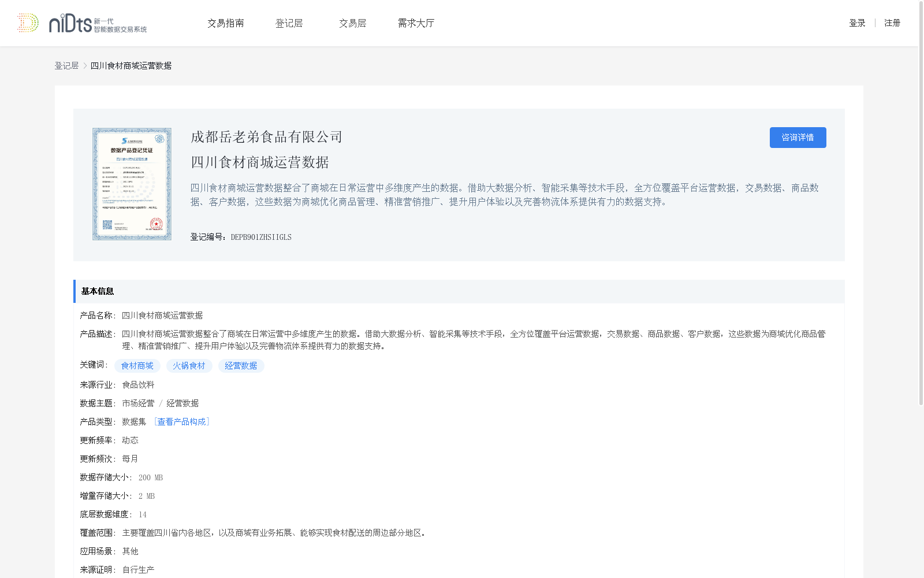Select the registration number DEPB901ZHSIIGLS
924x578 pixels.
coord(261,237)
